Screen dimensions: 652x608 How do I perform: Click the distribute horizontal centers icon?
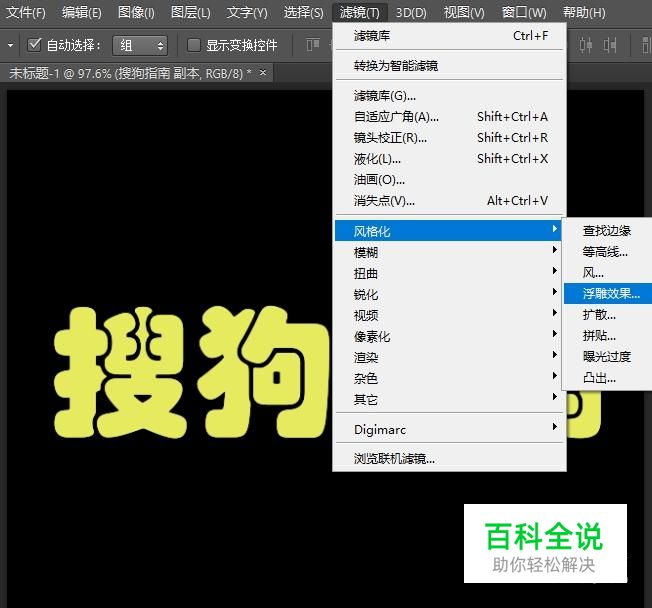[x=585, y=45]
